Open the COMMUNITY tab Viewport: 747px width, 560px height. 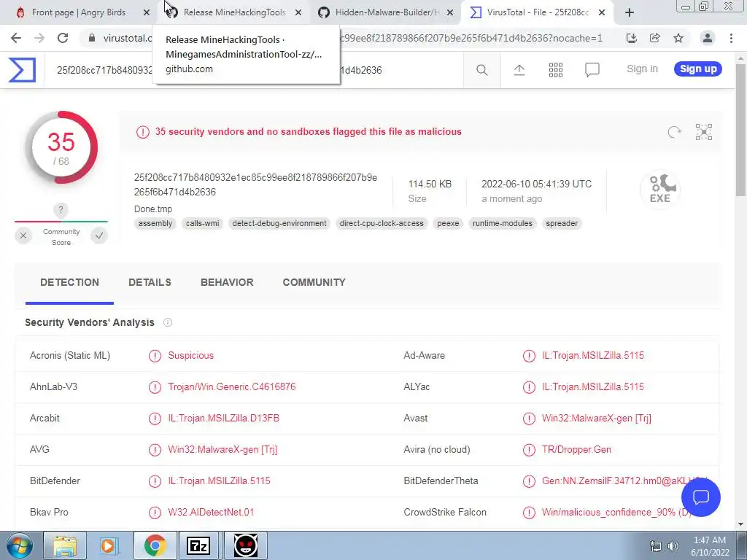(x=314, y=282)
